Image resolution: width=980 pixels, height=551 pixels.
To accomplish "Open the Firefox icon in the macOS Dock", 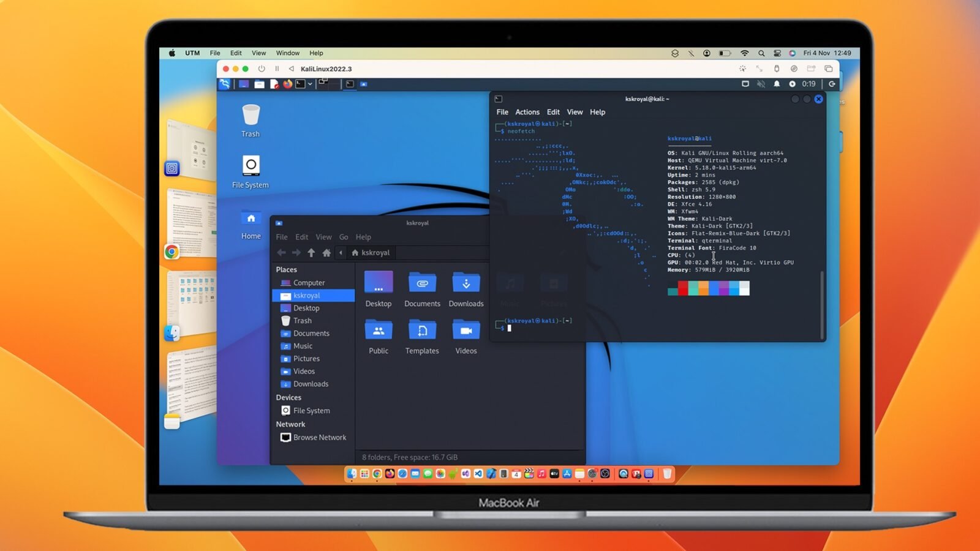I will tap(390, 474).
